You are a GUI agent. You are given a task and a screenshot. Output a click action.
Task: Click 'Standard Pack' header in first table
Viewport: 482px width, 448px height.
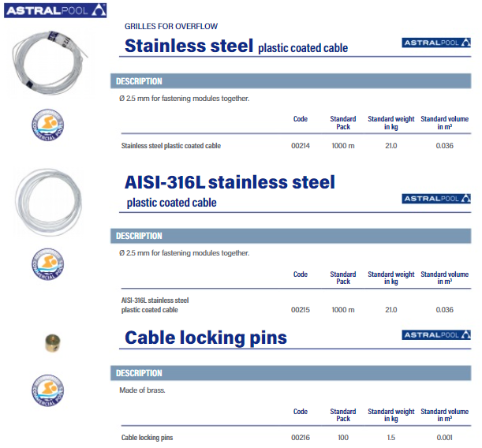click(343, 122)
